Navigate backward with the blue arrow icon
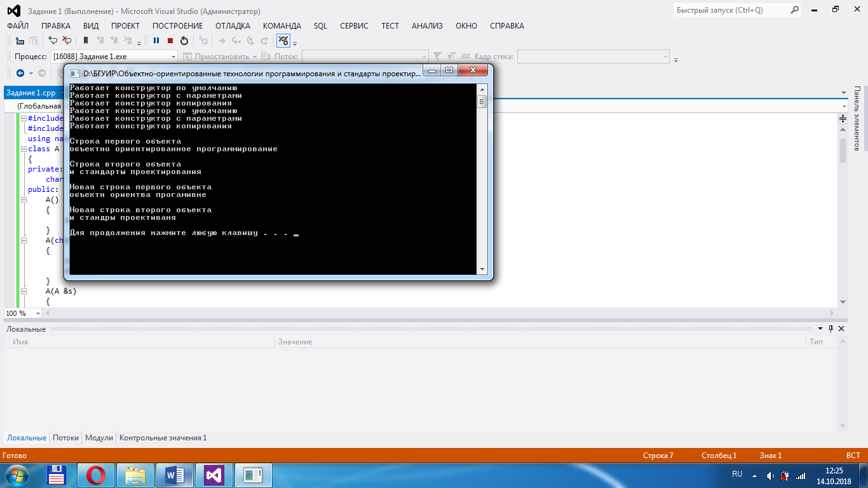 pyautogui.click(x=20, y=73)
